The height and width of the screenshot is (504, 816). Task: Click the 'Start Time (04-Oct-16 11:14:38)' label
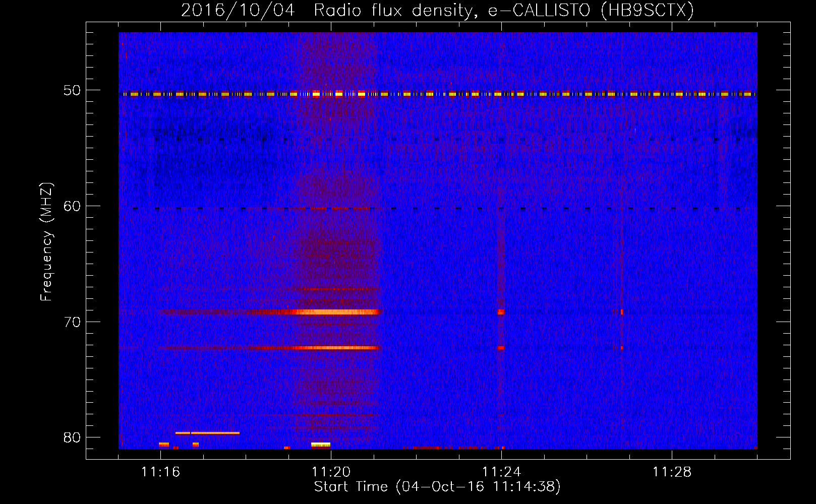437,486
